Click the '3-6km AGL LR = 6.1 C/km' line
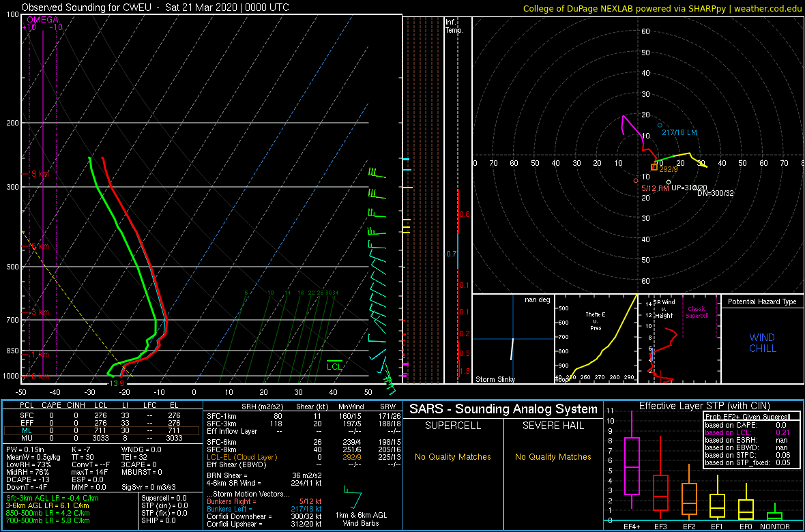This screenshot has width=805, height=532. [47, 506]
